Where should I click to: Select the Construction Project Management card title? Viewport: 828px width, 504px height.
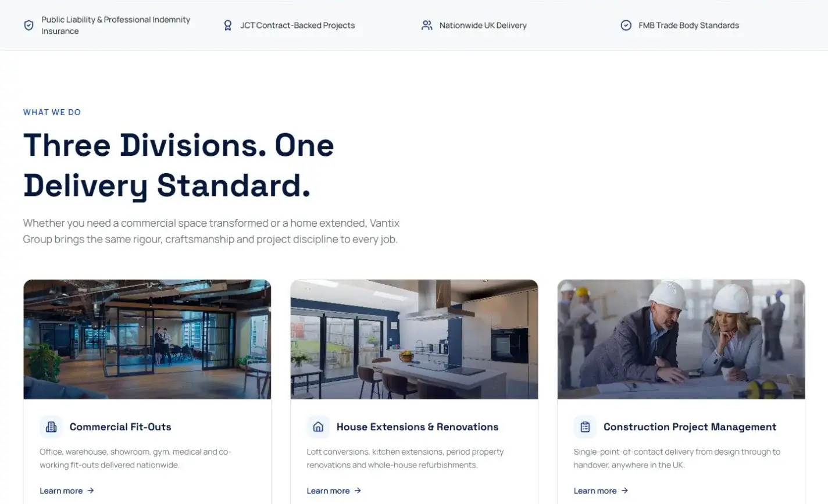[690, 427]
